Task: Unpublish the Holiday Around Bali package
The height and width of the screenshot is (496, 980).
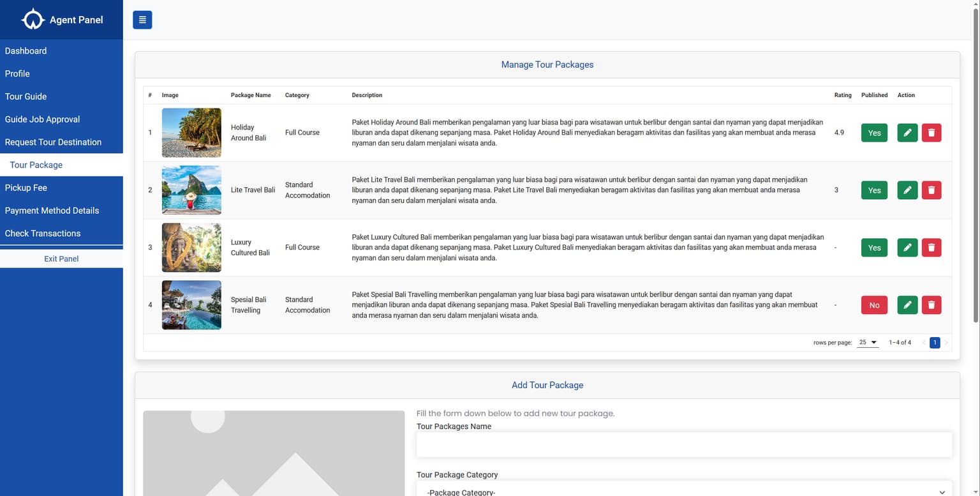Action: 874,133
